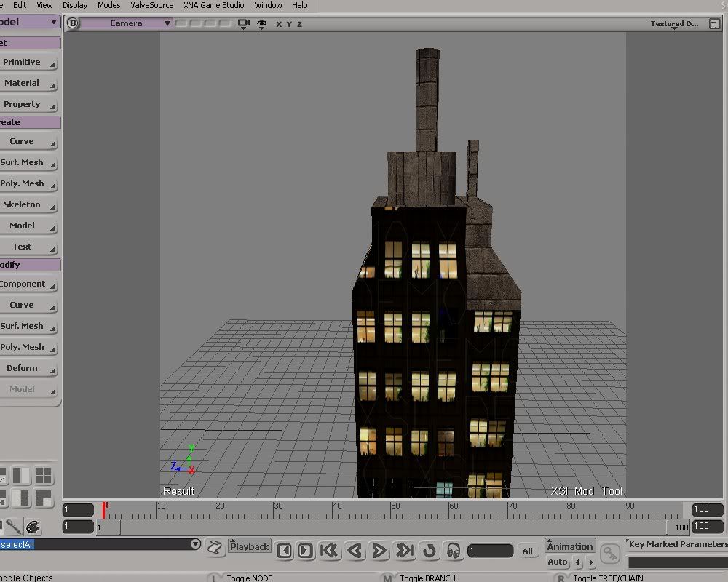Open the XNA Game Studio menu
The image size is (728, 582).
(x=213, y=5)
